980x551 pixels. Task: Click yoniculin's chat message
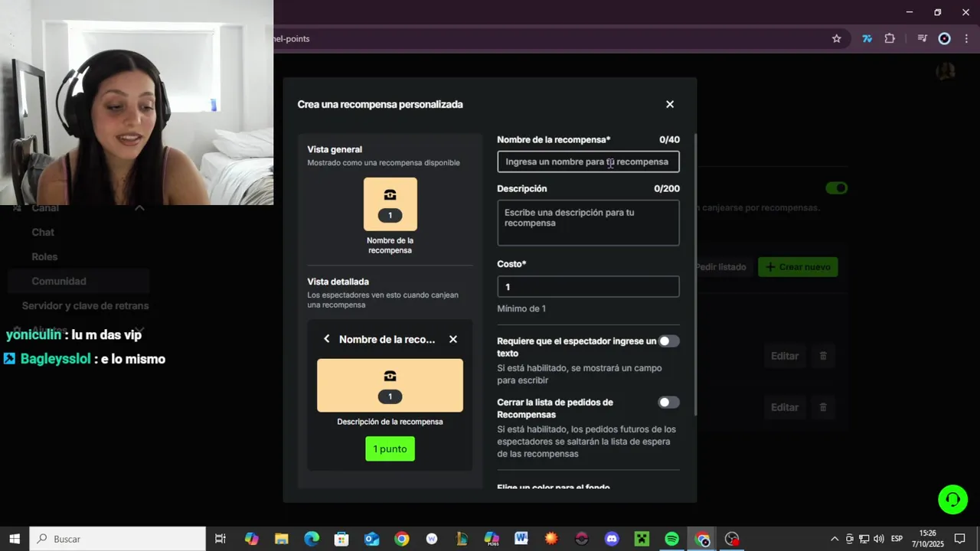pyautogui.click(x=74, y=334)
